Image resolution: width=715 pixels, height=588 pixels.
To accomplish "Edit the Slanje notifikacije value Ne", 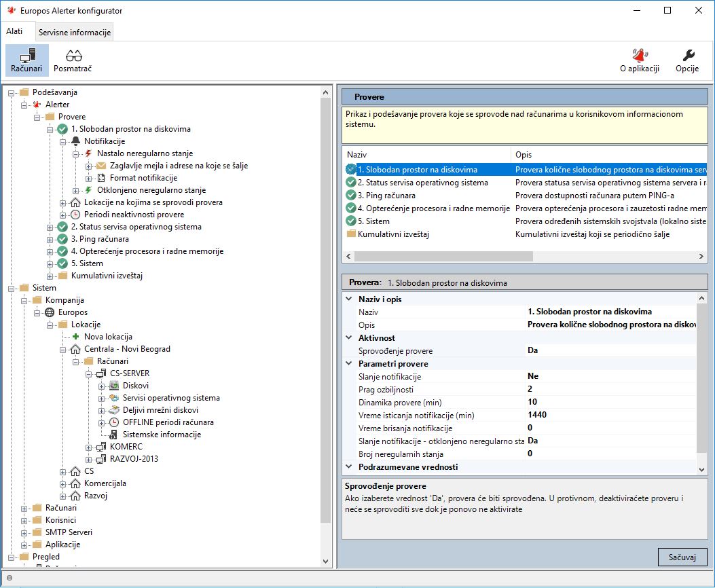I will [x=610, y=377].
